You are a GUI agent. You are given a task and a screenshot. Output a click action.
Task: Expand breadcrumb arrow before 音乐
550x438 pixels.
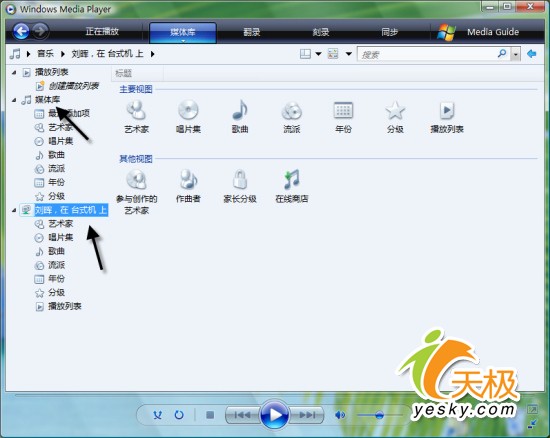(x=28, y=54)
